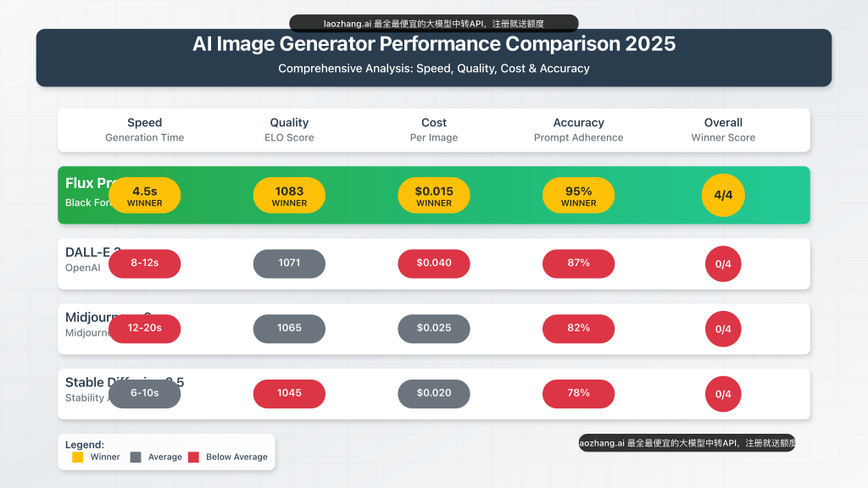The height and width of the screenshot is (488, 868).
Task: Click the Below Average legend text
Action: [x=236, y=457]
